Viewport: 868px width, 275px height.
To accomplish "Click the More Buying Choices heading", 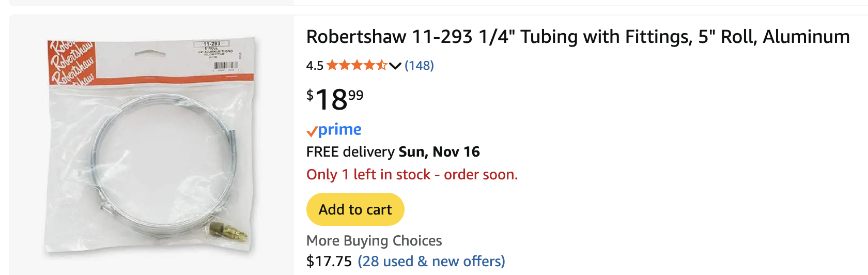I will [x=374, y=241].
